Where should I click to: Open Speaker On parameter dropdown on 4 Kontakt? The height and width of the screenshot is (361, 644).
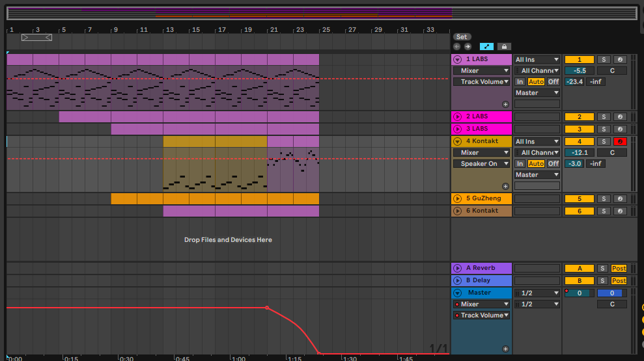pos(481,164)
